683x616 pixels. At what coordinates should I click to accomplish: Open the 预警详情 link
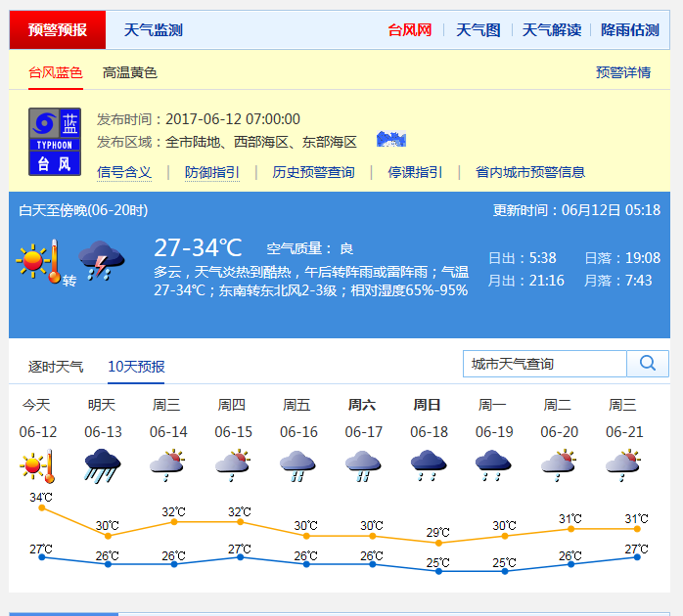[623, 72]
